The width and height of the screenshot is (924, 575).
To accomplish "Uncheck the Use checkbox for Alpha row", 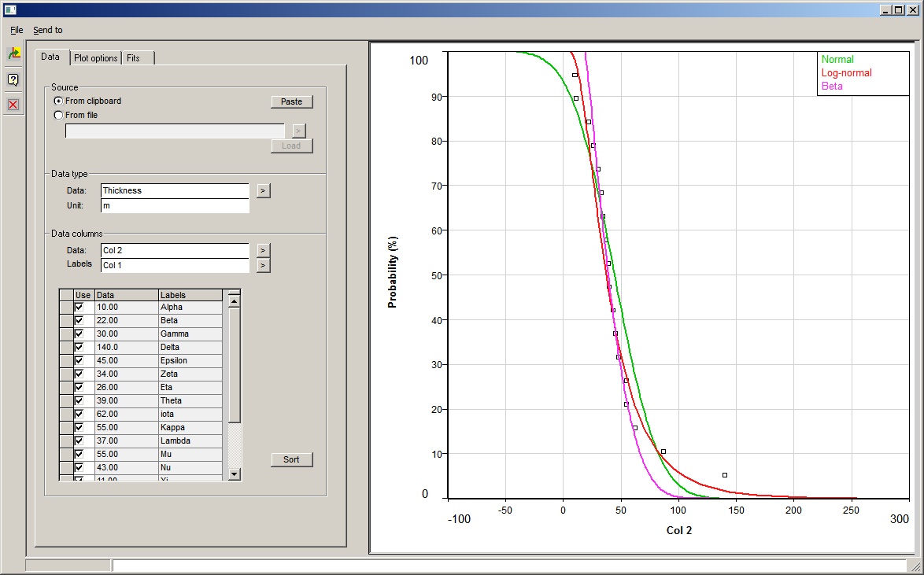I will [x=79, y=308].
